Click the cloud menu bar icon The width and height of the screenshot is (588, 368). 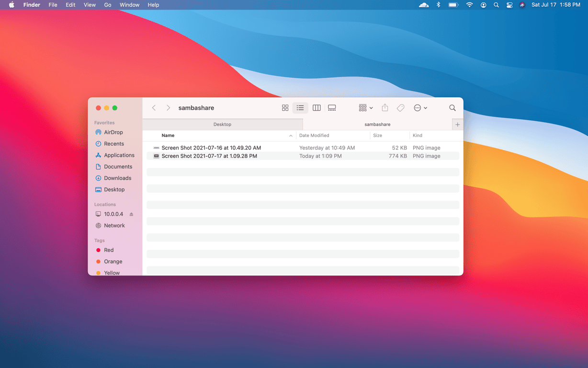click(424, 5)
